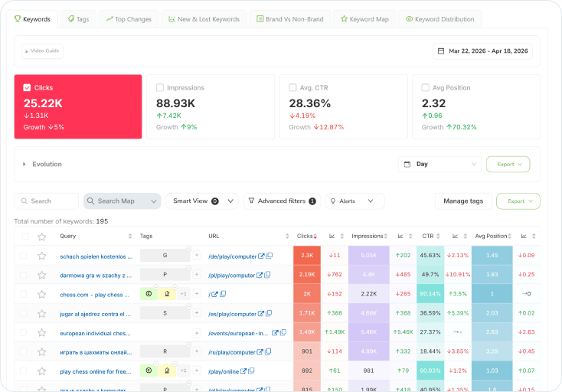Viewport: 562px width, 392px height.
Task: Open the New & Lost Keywords tab
Action: pos(204,19)
